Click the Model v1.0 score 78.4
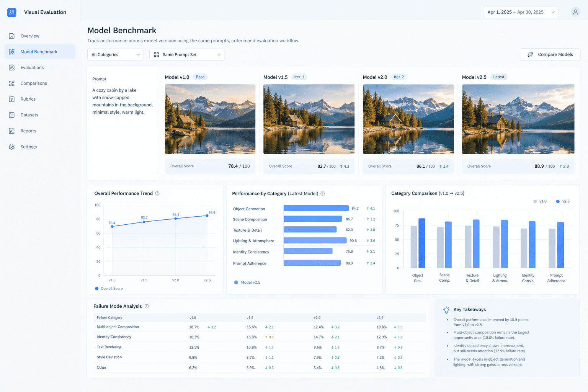 tap(233, 166)
